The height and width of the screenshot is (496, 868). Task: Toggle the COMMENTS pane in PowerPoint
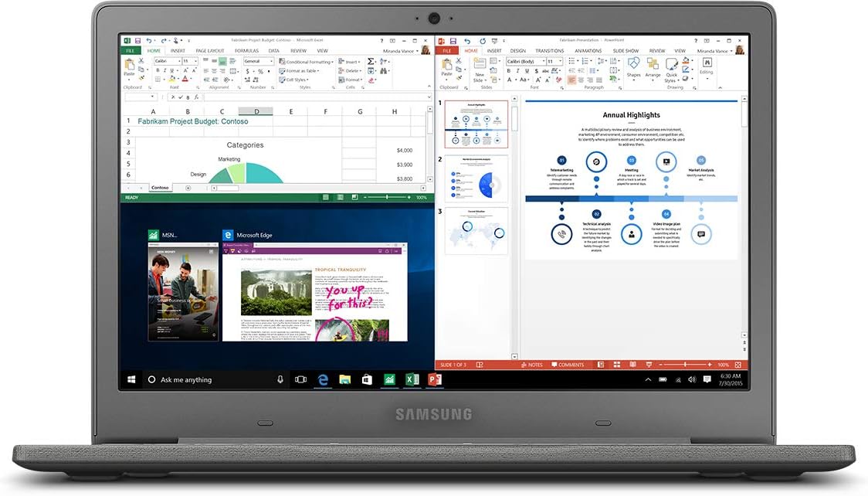(x=568, y=365)
